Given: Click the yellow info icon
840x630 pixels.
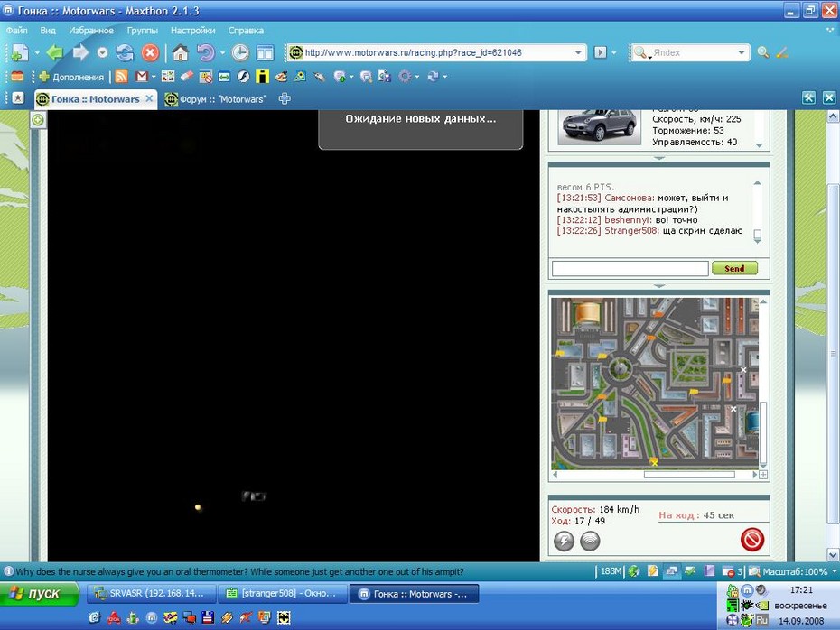Looking at the screenshot, I should [262, 77].
